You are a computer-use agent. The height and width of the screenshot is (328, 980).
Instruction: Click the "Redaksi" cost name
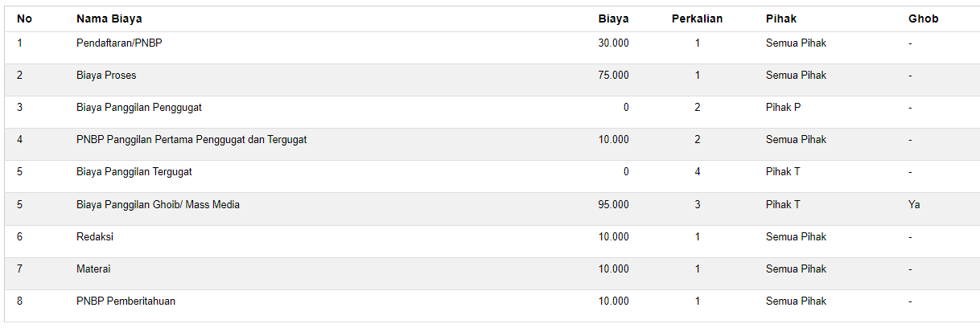(94, 237)
